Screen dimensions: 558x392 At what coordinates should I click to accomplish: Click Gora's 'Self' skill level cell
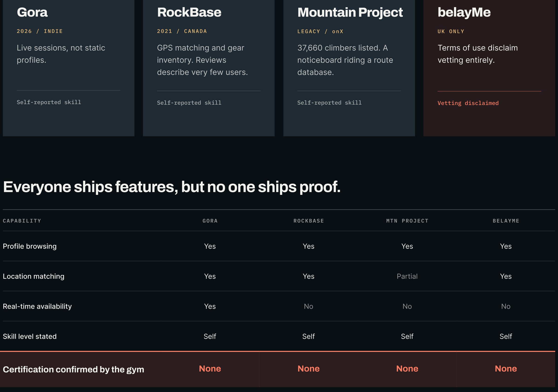[x=210, y=336]
